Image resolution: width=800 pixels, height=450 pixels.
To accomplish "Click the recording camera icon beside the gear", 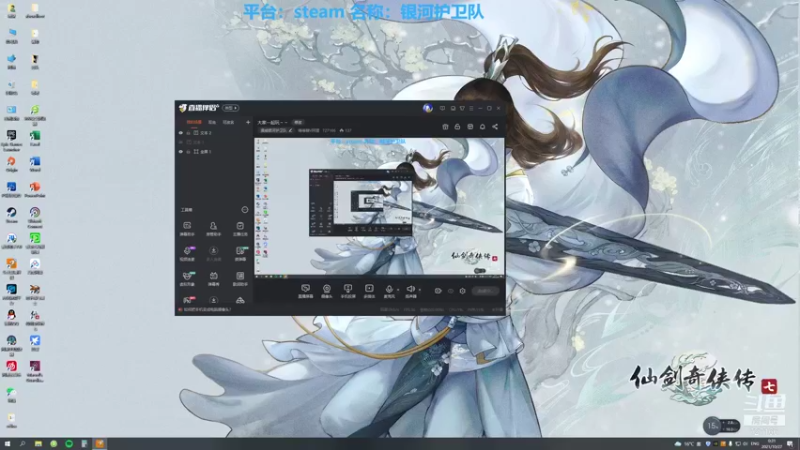I will pos(438,291).
